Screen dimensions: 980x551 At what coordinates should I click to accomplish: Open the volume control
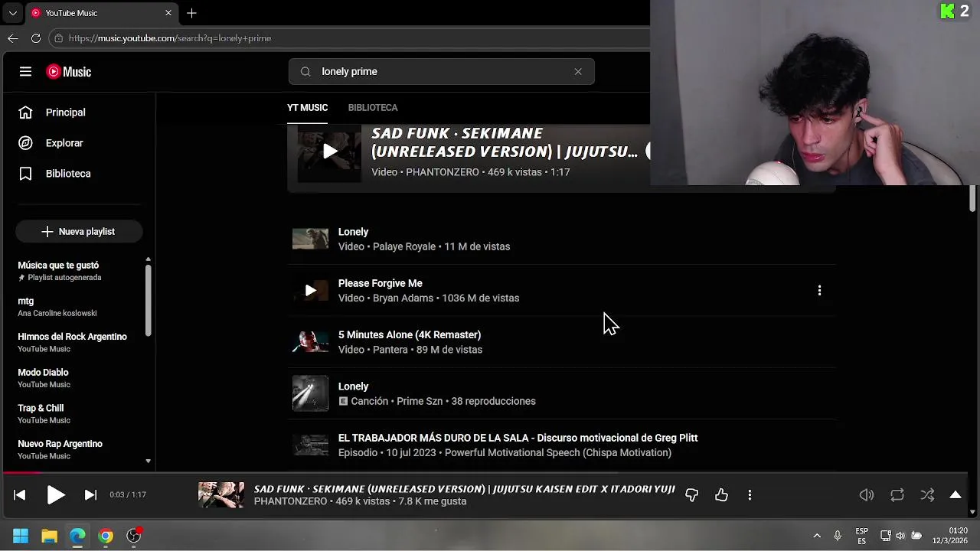(867, 495)
